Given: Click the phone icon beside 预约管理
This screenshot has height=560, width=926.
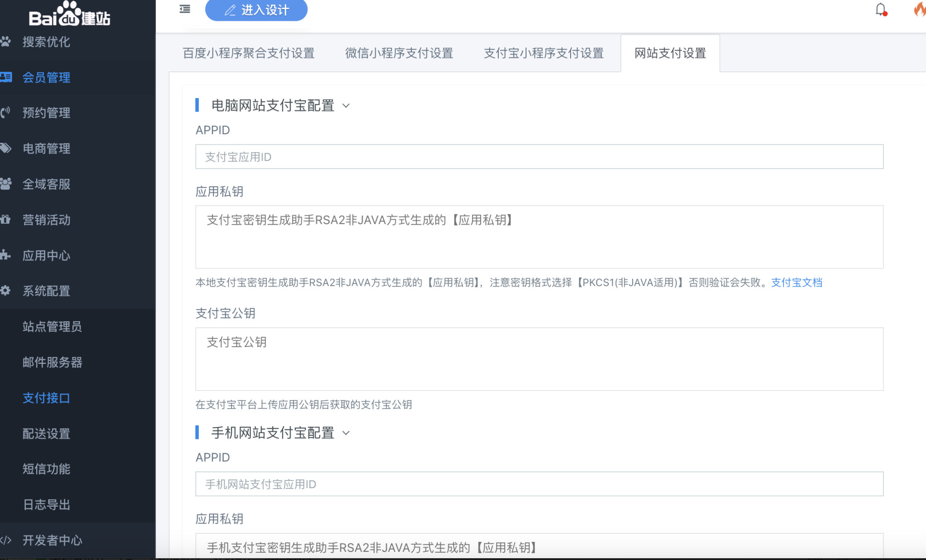Looking at the screenshot, I should (5, 113).
